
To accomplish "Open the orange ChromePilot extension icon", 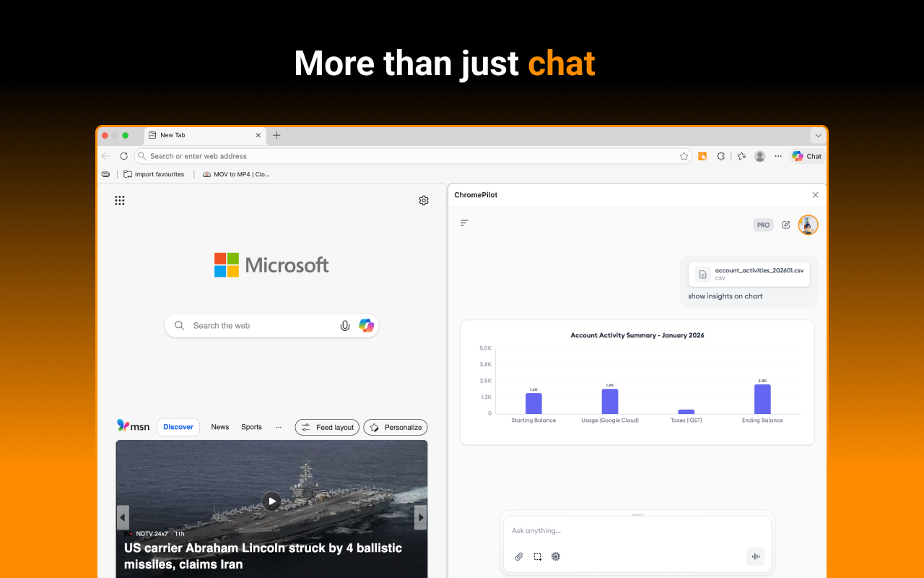I will [702, 155].
